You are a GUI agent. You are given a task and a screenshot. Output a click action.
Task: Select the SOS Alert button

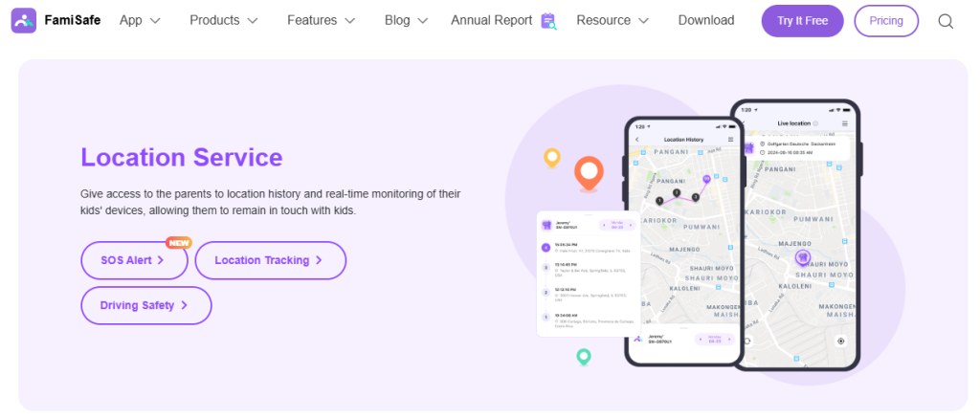(132, 260)
